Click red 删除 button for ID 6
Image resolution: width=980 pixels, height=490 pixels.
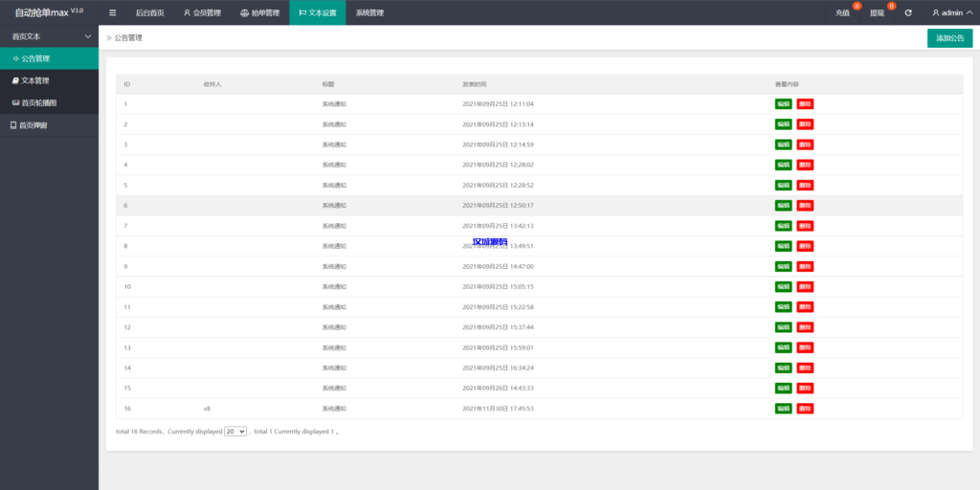(805, 206)
